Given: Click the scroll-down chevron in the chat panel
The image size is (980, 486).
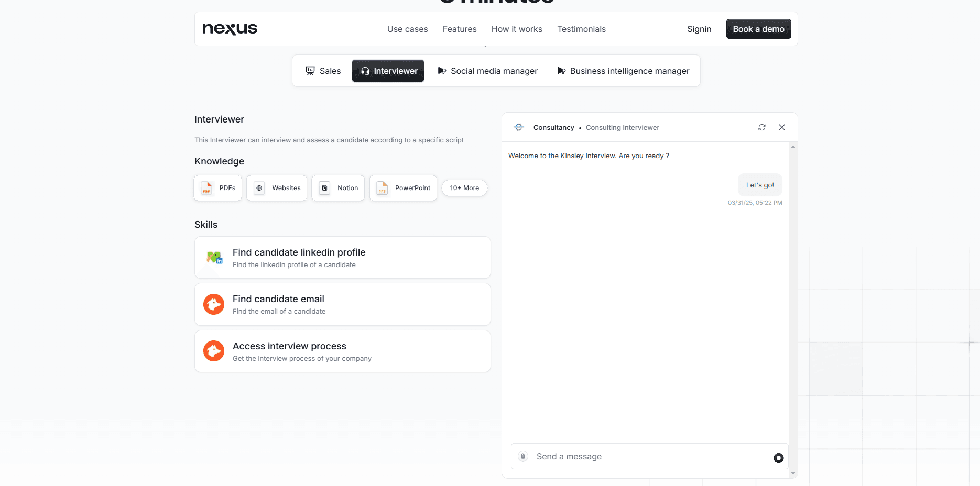Looking at the screenshot, I should 793,473.
